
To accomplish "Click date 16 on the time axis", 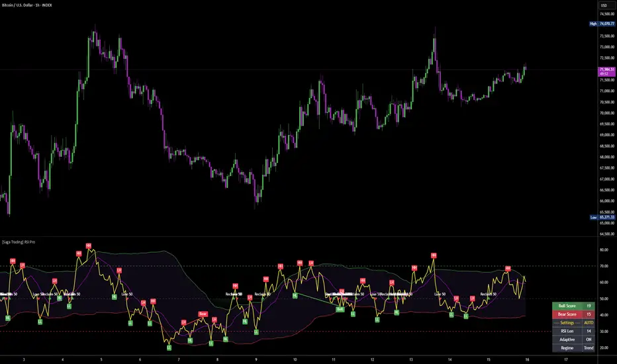I will click(527, 359).
